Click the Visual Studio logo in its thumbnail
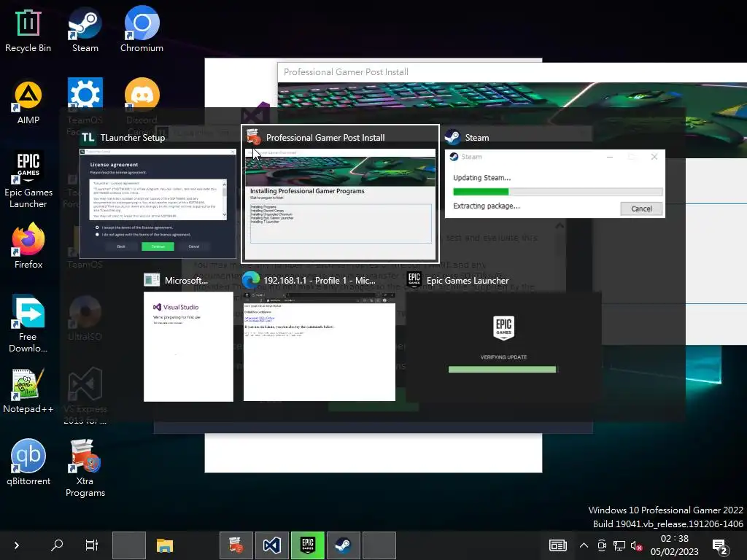Viewport: 747px width, 560px height. (x=157, y=307)
